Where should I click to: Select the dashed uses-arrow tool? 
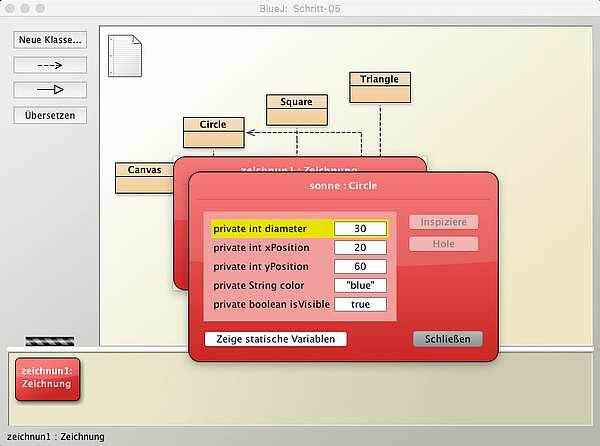coord(50,65)
